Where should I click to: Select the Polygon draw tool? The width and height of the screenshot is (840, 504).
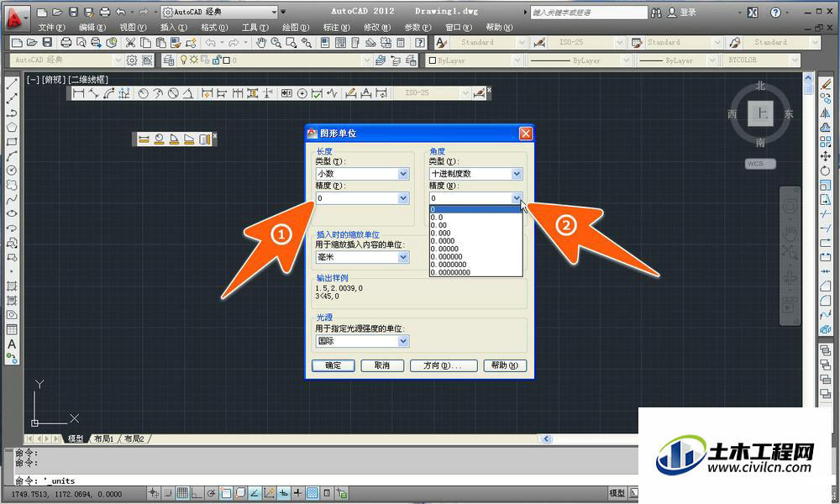(11, 128)
